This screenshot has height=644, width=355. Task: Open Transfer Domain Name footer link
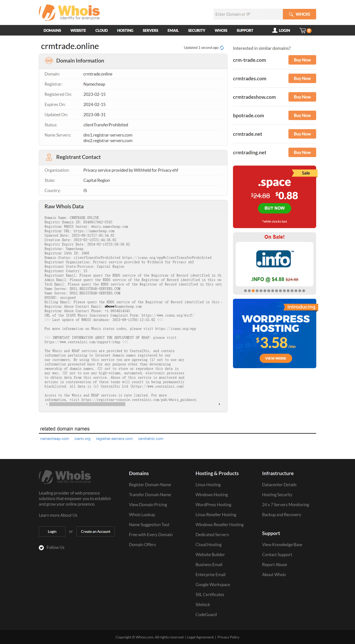[x=150, y=495]
